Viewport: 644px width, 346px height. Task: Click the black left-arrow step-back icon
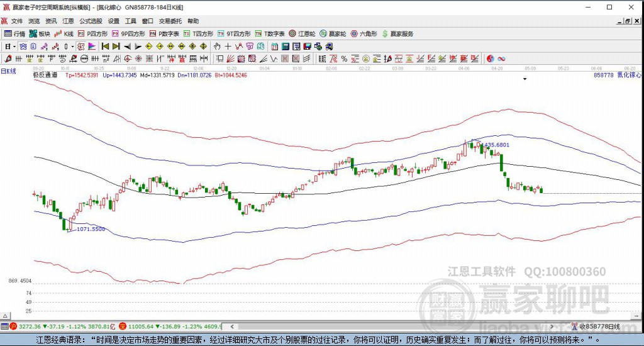click(127, 47)
